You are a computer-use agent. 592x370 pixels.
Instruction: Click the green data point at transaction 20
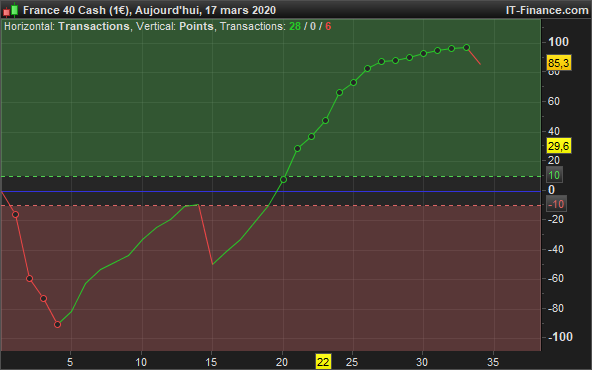[283, 180]
